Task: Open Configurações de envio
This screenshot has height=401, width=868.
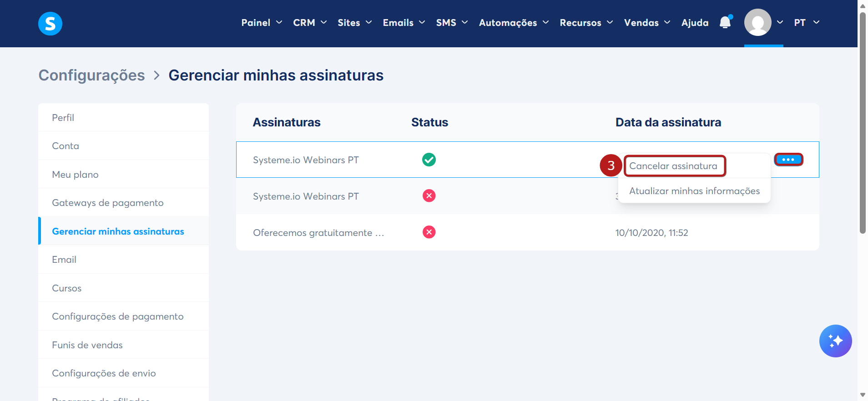Action: (123, 373)
